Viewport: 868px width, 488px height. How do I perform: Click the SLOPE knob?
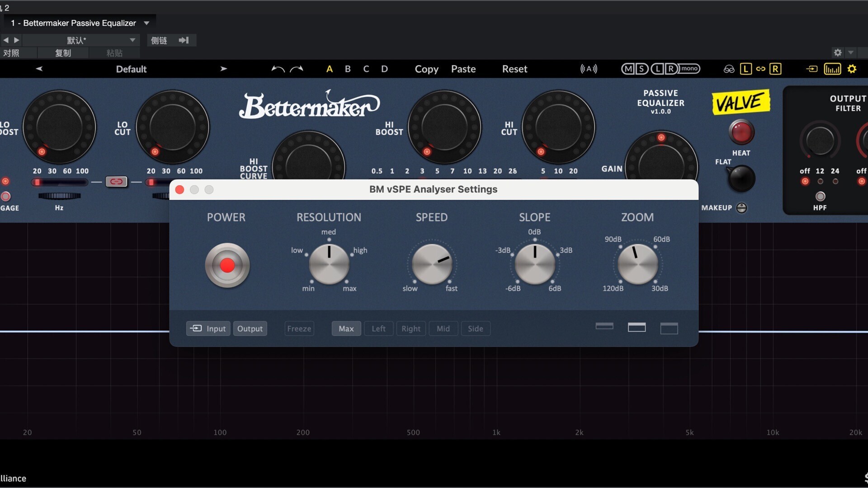coord(535,264)
